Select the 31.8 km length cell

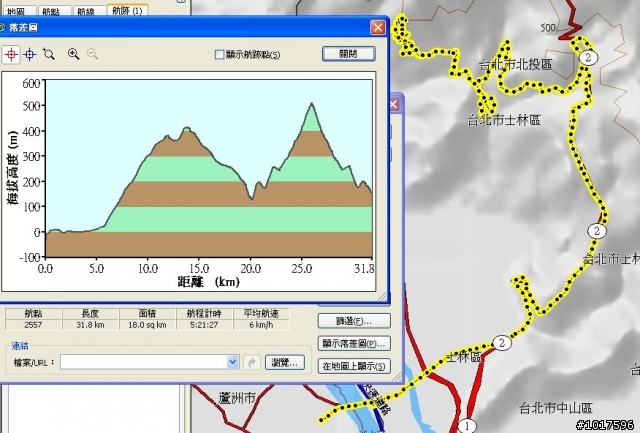[90, 325]
